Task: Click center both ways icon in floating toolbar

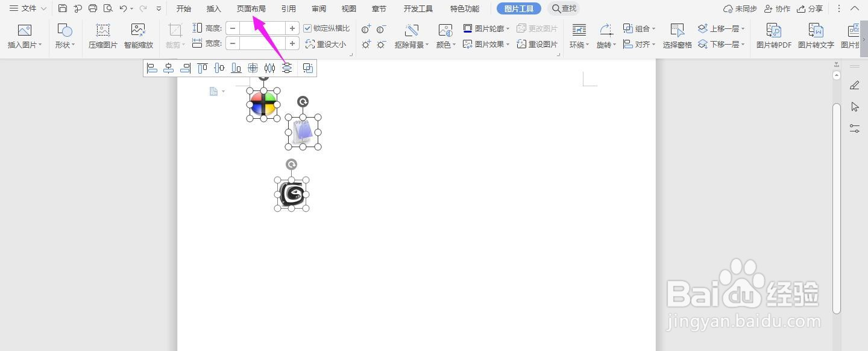Action: [x=253, y=68]
